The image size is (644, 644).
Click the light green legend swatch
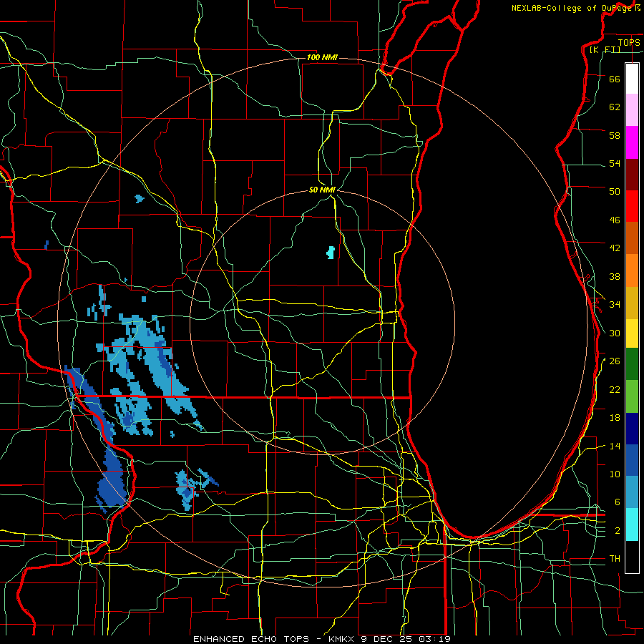click(x=632, y=396)
